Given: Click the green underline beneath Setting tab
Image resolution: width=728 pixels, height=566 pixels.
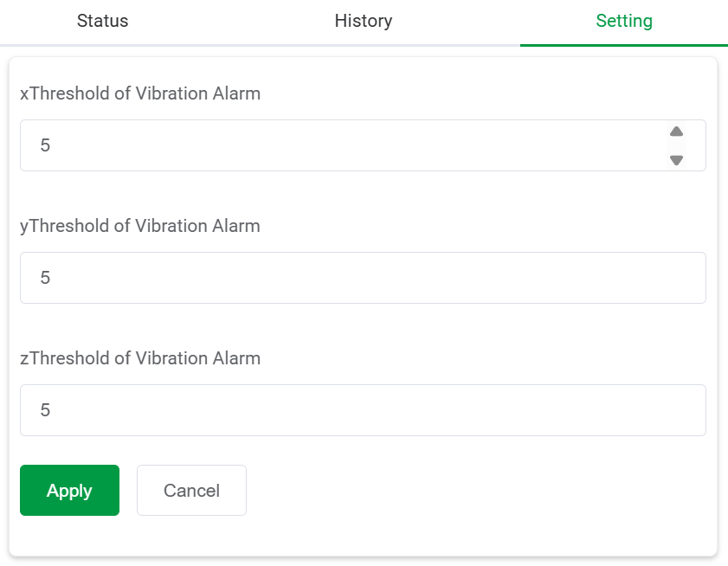Looking at the screenshot, I should (624, 44).
